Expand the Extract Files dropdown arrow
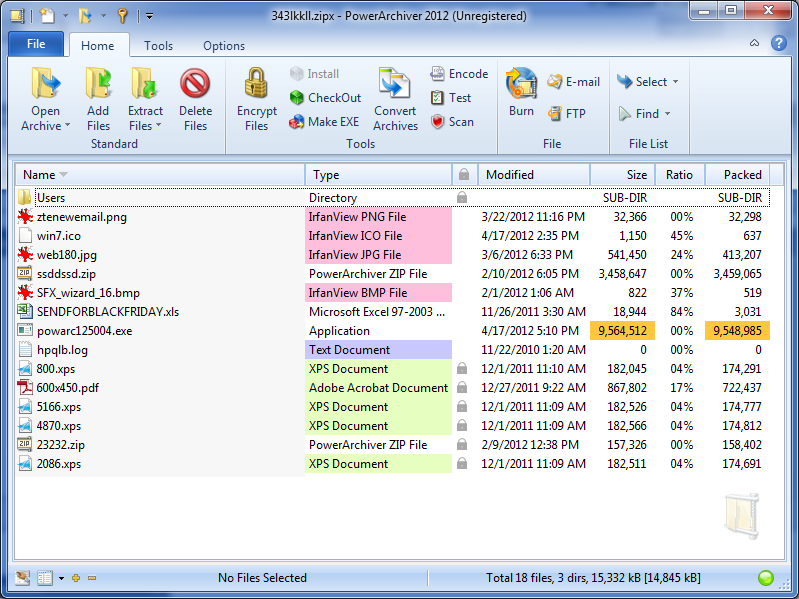This screenshot has width=799, height=599. tap(158, 125)
